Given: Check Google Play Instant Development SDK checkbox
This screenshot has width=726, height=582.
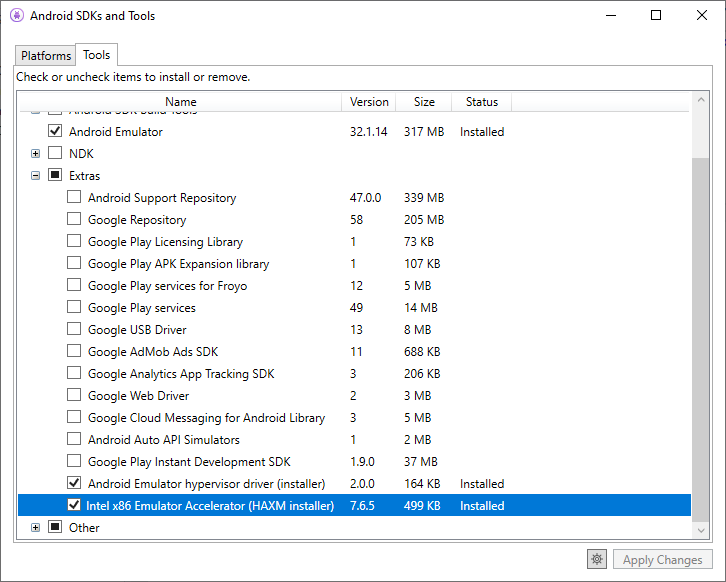Looking at the screenshot, I should (x=74, y=461).
